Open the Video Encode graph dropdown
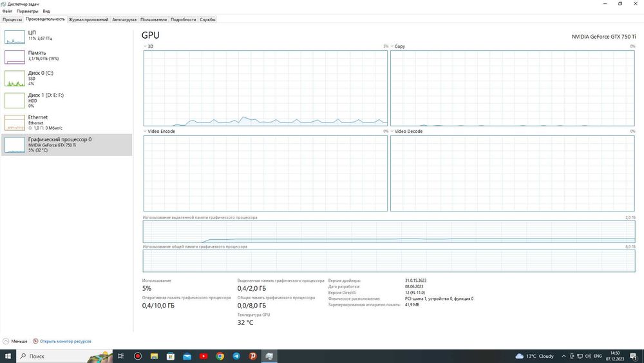The image size is (644, 363). 146,132
